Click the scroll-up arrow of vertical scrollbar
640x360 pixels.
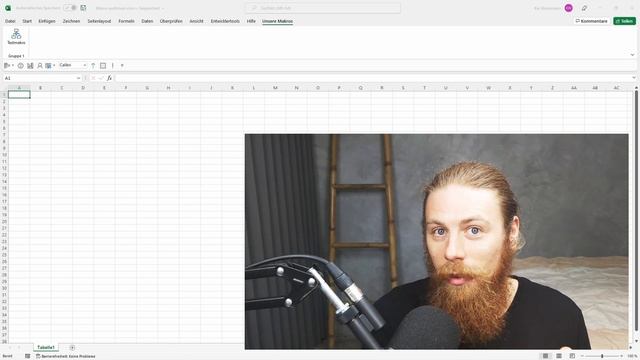(x=636, y=88)
